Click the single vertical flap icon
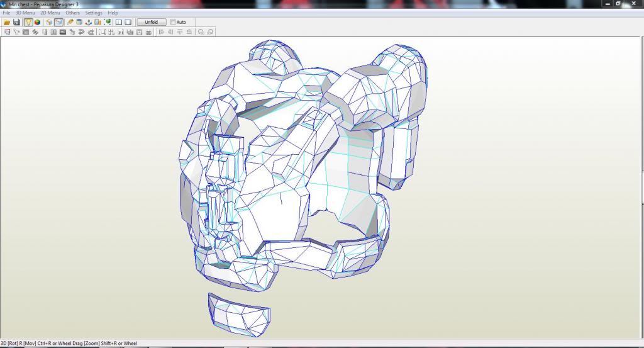 [x=45, y=32]
